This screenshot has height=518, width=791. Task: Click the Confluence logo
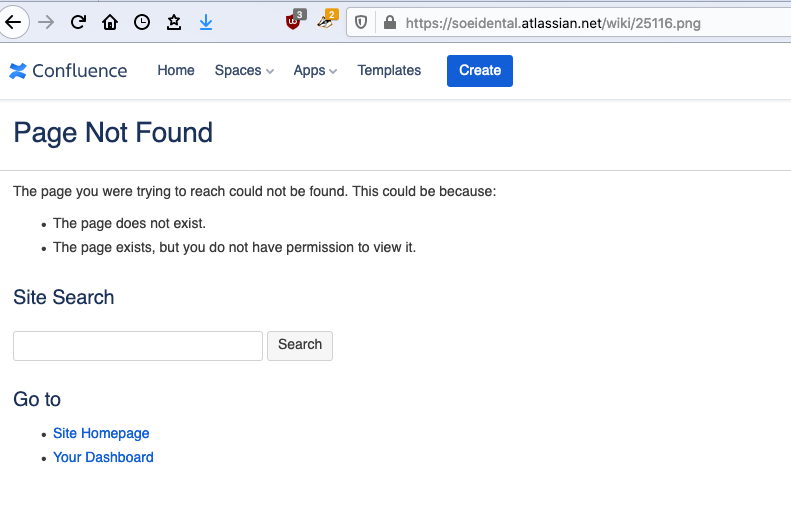[x=68, y=71]
